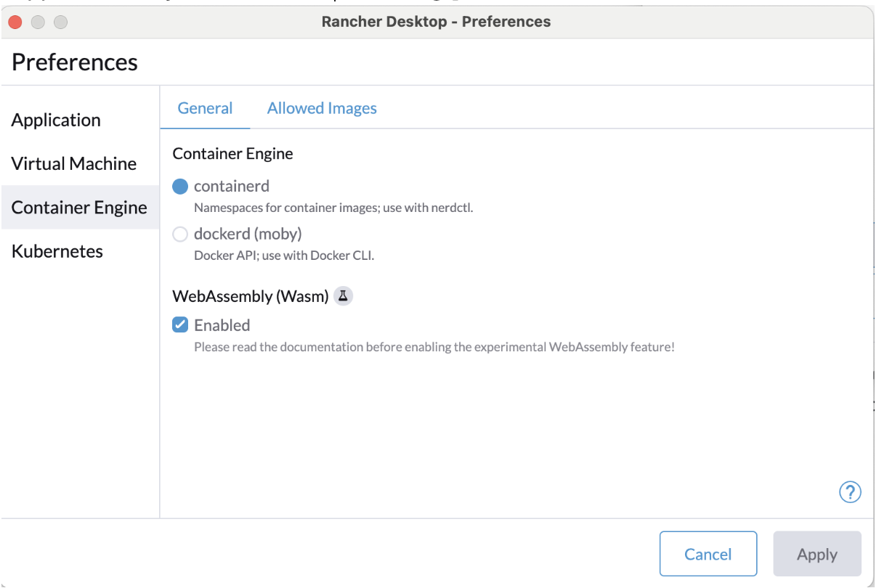Click the containerd radio indicator
This screenshot has width=879, height=588.
[x=179, y=186]
